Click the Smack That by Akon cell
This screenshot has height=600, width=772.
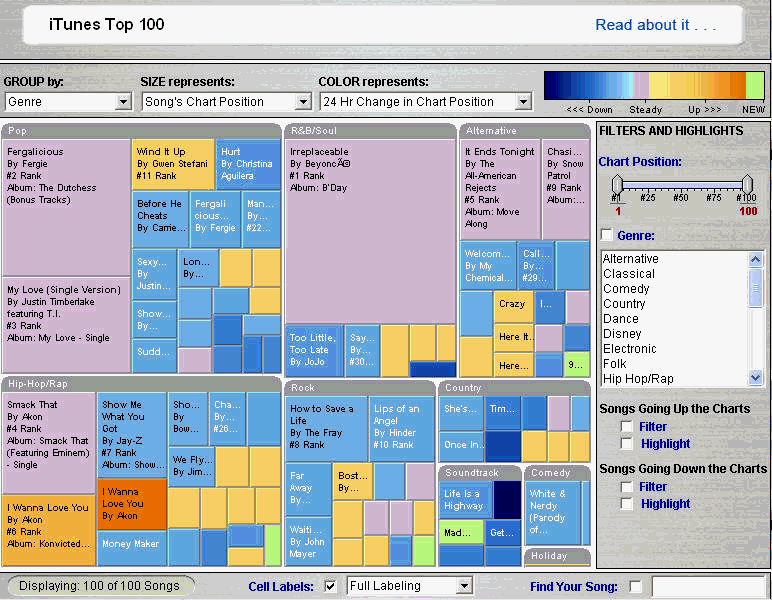(48, 440)
